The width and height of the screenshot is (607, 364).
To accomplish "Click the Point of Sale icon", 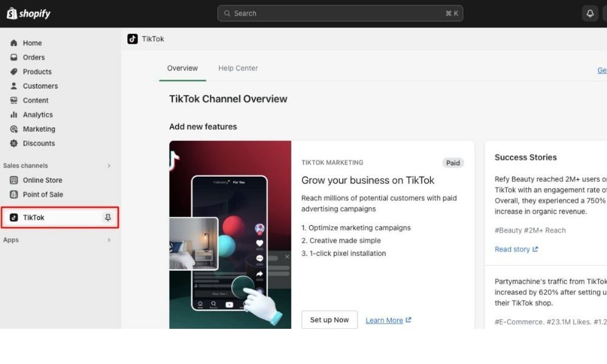I will tap(14, 194).
